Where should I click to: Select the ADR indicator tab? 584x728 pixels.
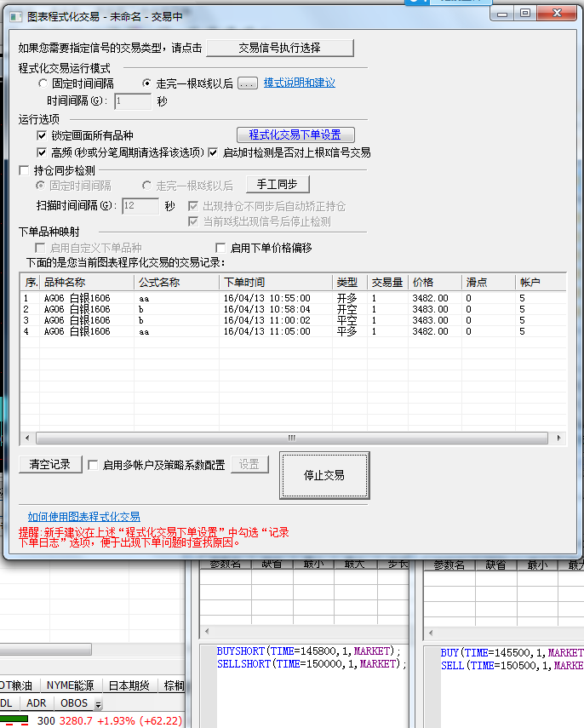[x=37, y=703]
